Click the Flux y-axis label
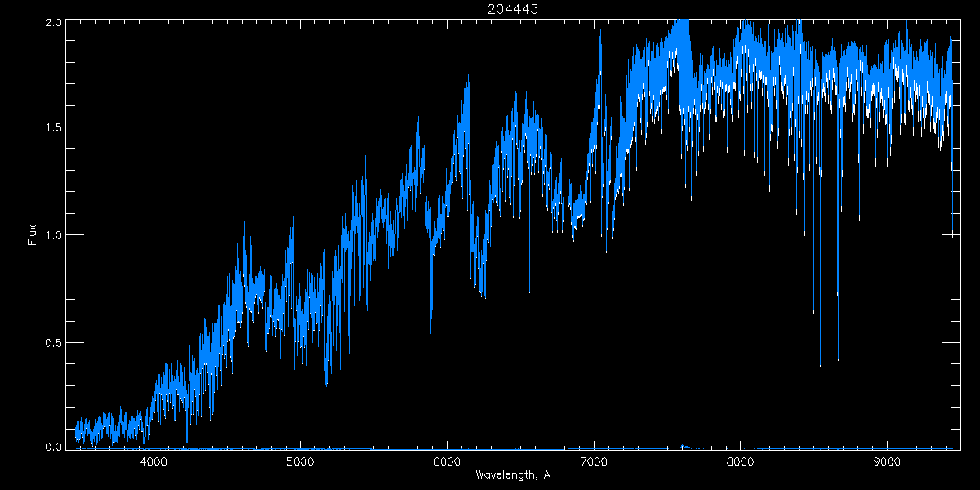 33,234
